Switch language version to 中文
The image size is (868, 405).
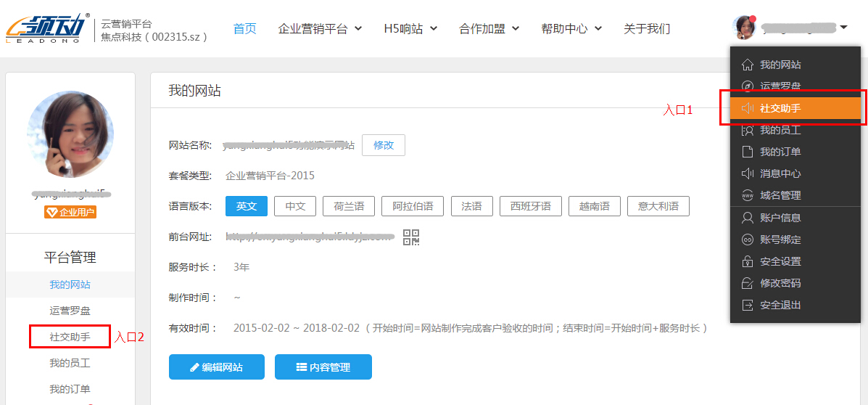(295, 206)
